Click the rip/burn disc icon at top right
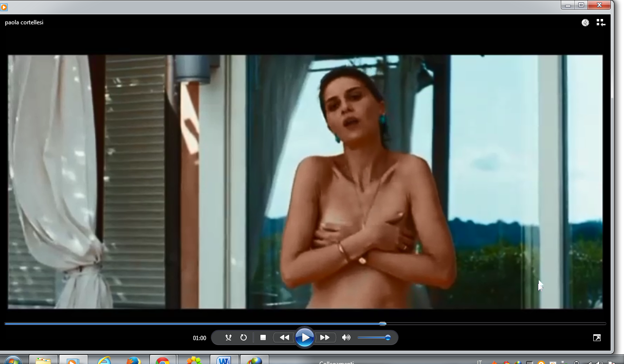 pos(586,22)
